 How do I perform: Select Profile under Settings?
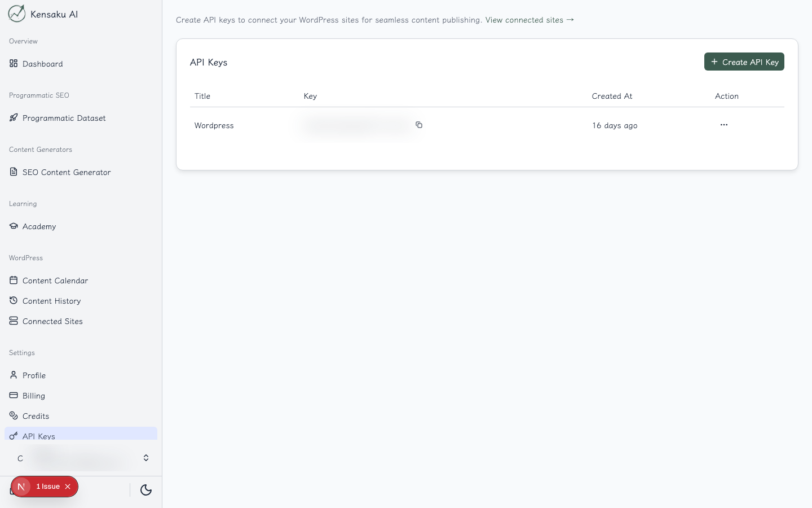(34, 375)
